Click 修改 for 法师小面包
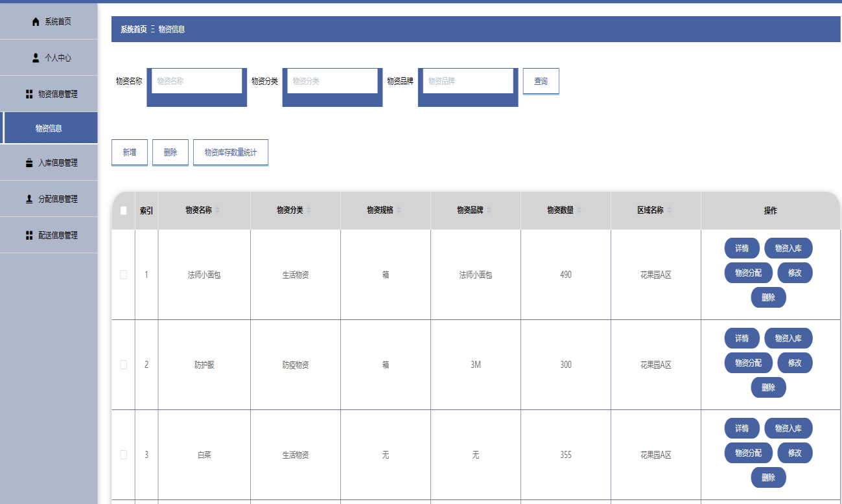The image size is (842, 504). coord(795,273)
